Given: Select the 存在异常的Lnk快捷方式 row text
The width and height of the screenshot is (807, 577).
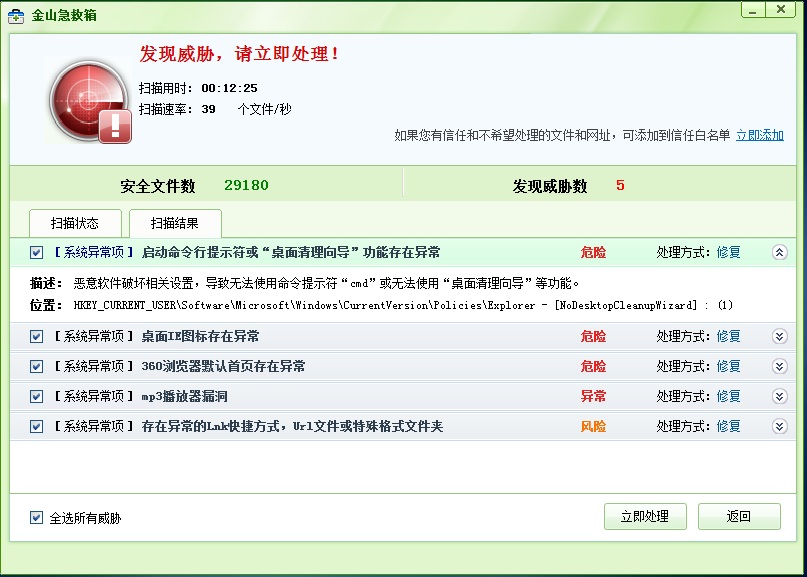Looking at the screenshot, I should coord(292,426).
